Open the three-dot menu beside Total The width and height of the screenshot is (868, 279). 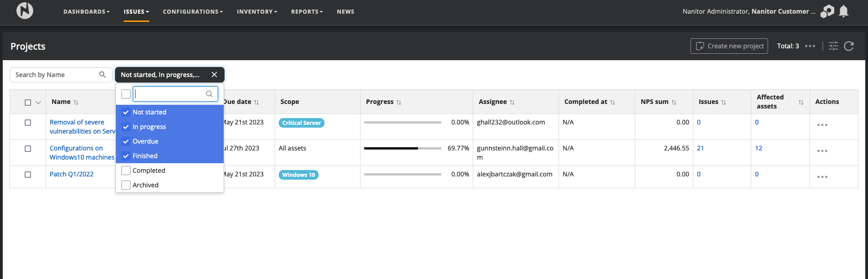(x=810, y=46)
